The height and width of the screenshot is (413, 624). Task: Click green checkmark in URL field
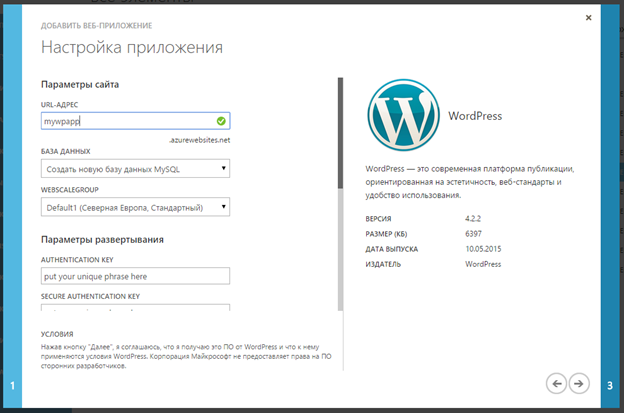pyautogui.click(x=221, y=121)
